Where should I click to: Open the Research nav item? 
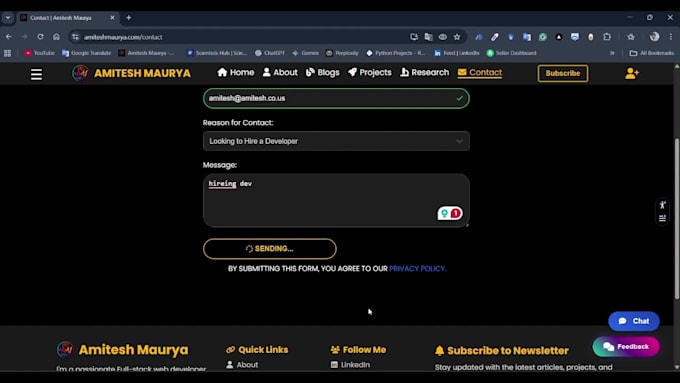click(x=425, y=72)
